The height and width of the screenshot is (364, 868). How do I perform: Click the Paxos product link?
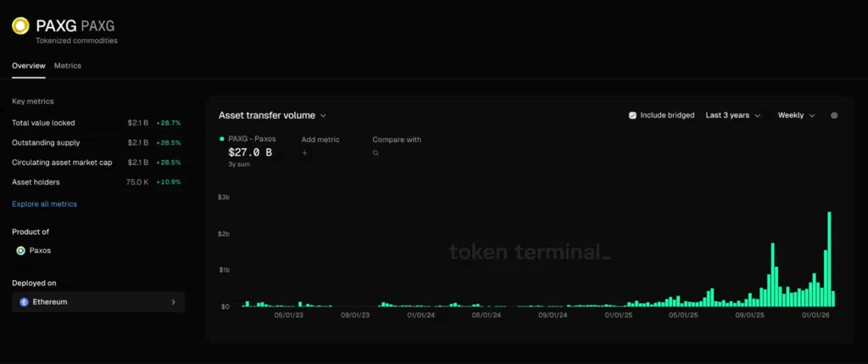pyautogui.click(x=39, y=251)
